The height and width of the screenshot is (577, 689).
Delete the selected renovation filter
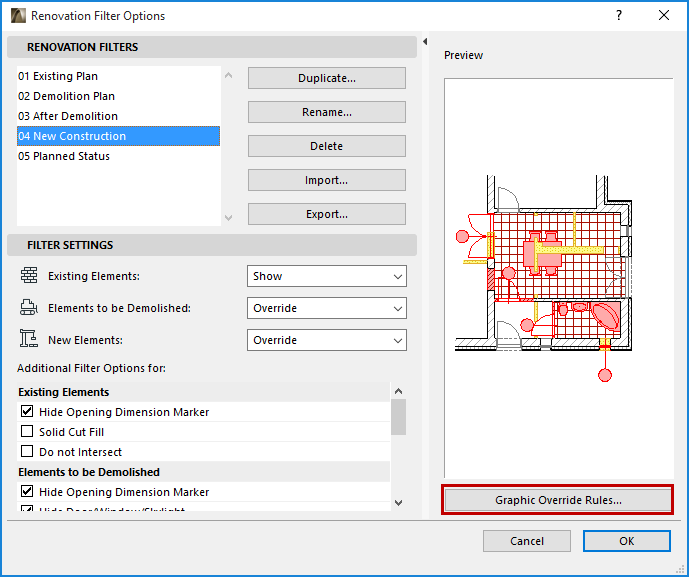coord(326,146)
